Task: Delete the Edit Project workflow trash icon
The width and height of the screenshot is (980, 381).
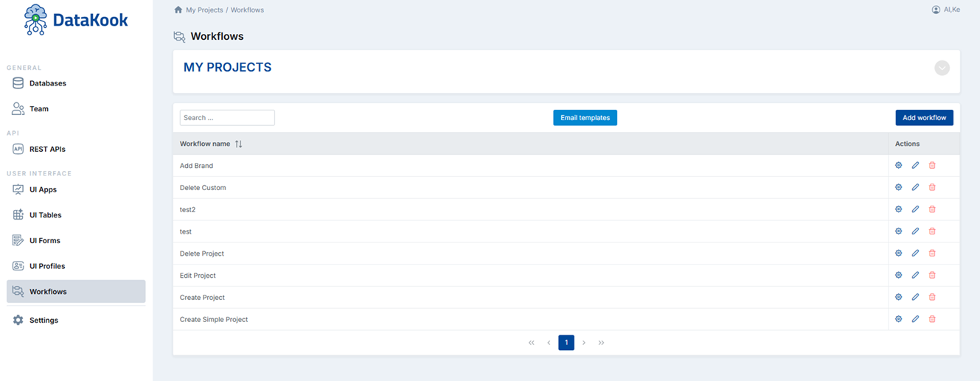Action: coord(932,275)
